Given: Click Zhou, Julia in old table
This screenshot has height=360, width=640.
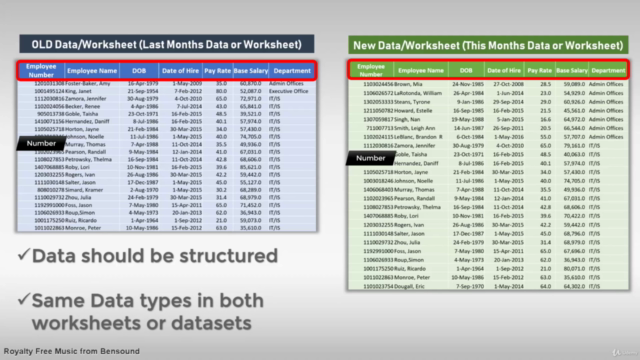Looking at the screenshot, I should tap(78, 197).
